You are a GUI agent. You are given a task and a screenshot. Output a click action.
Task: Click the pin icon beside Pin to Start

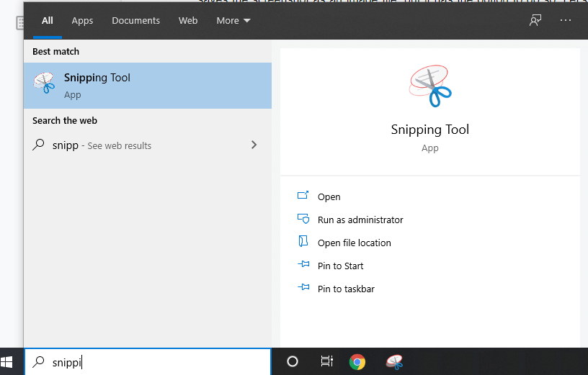[303, 264]
